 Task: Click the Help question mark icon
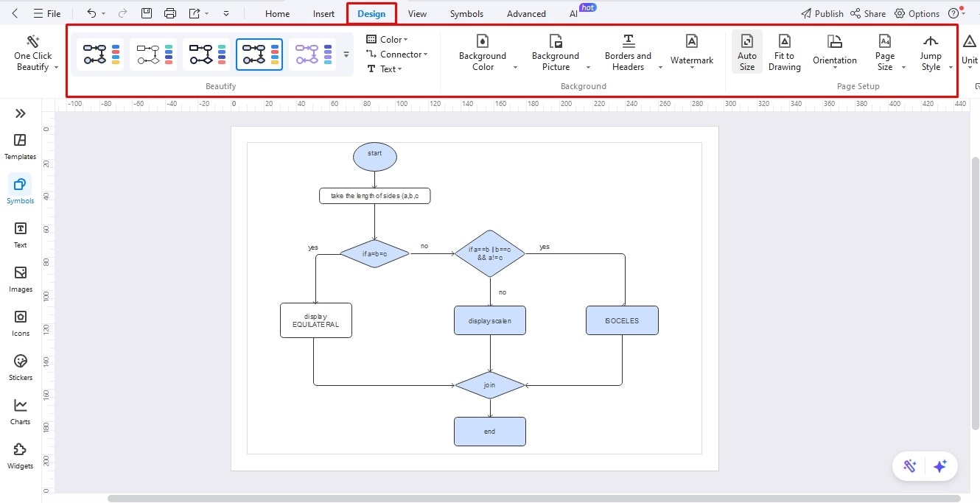click(x=953, y=13)
